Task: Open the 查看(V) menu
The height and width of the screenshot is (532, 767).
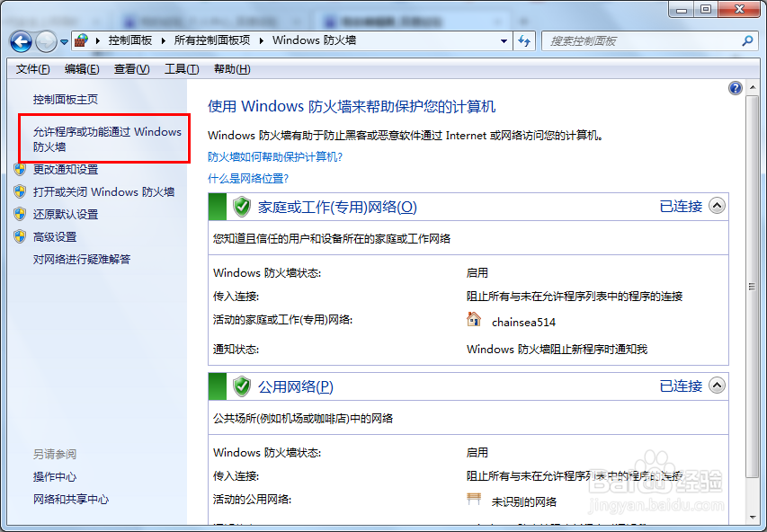Action: click(131, 69)
